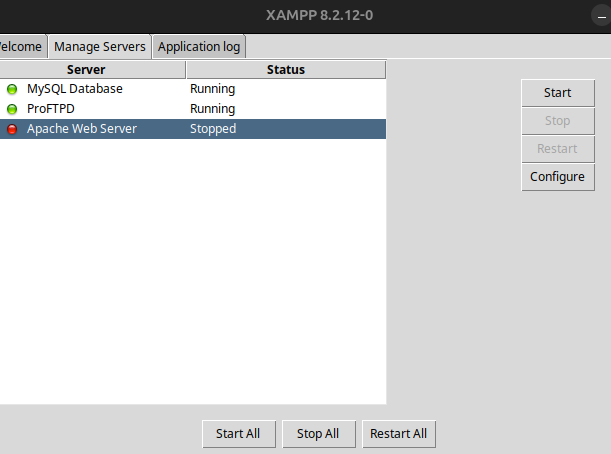Click the green status icon beside MySQL Database
Viewport: 611px width, 454px height.
tap(12, 89)
